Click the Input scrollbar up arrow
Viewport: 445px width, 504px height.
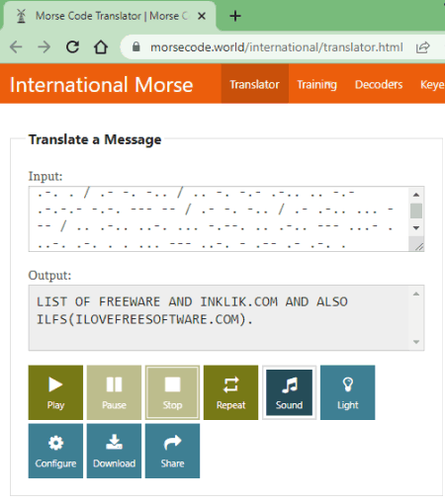coord(416,195)
